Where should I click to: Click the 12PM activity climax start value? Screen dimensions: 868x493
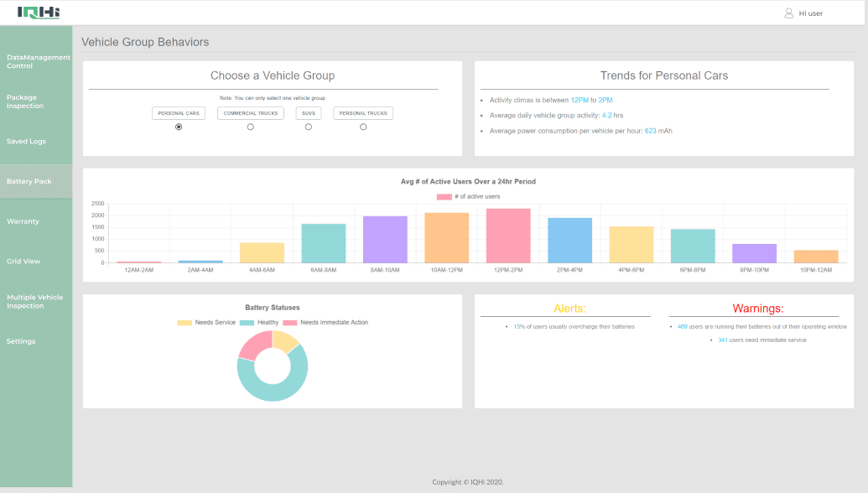(580, 100)
